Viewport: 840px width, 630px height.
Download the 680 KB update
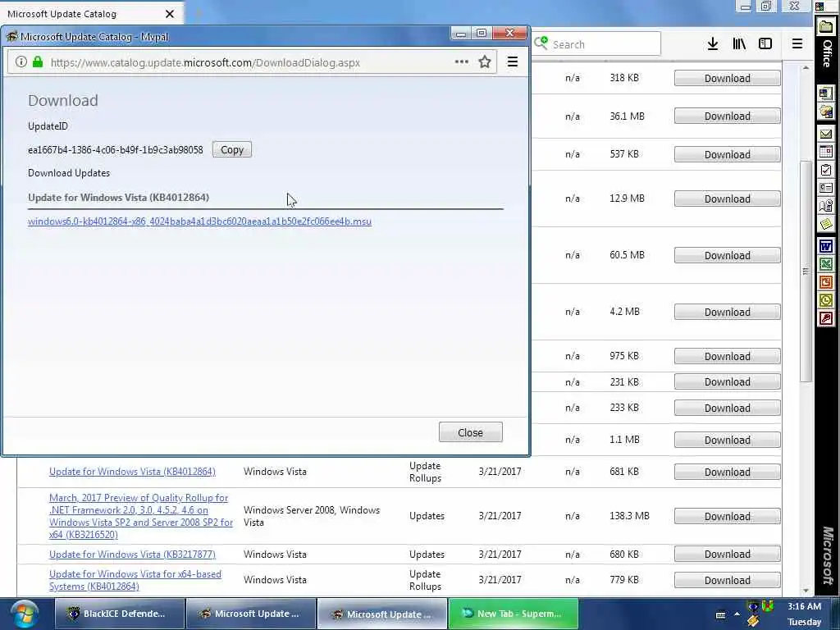pos(727,555)
